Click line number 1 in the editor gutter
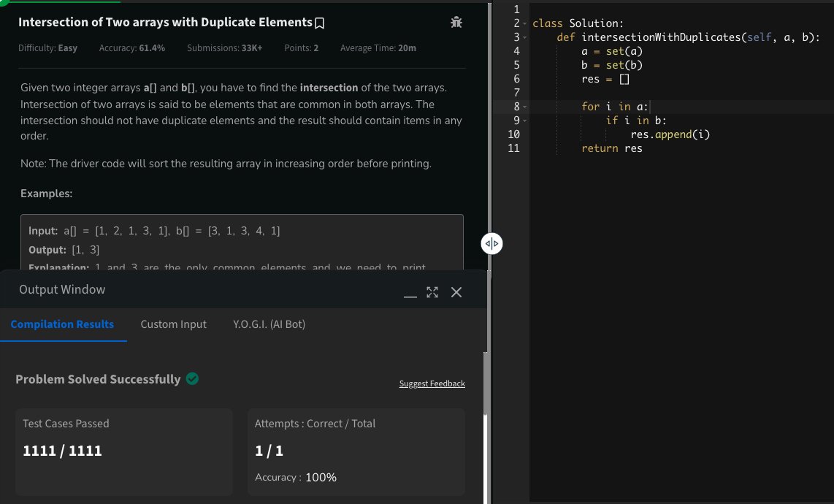Screen dimensions: 834x504 pos(516,9)
